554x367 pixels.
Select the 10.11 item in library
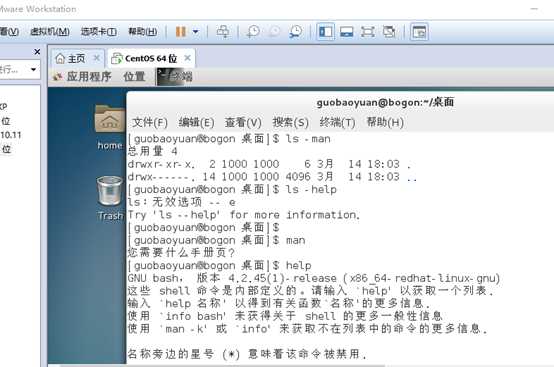point(11,135)
